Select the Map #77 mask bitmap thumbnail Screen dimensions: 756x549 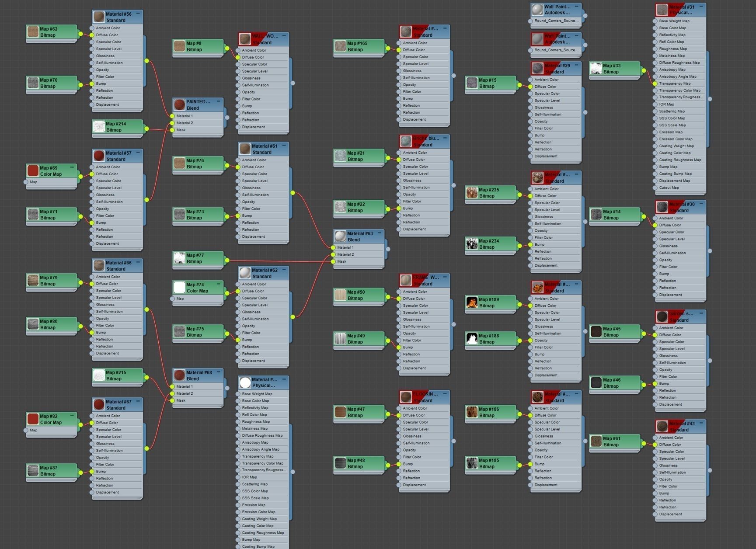[x=179, y=258]
